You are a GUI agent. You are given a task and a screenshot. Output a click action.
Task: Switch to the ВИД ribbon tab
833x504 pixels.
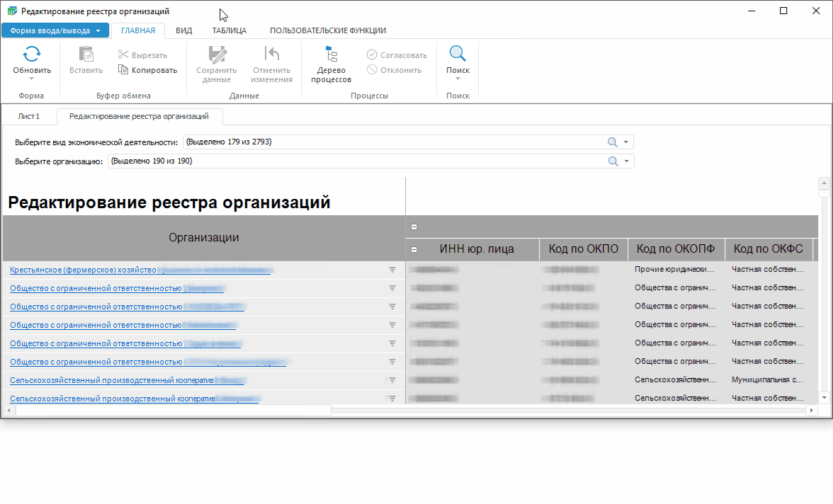click(x=183, y=30)
